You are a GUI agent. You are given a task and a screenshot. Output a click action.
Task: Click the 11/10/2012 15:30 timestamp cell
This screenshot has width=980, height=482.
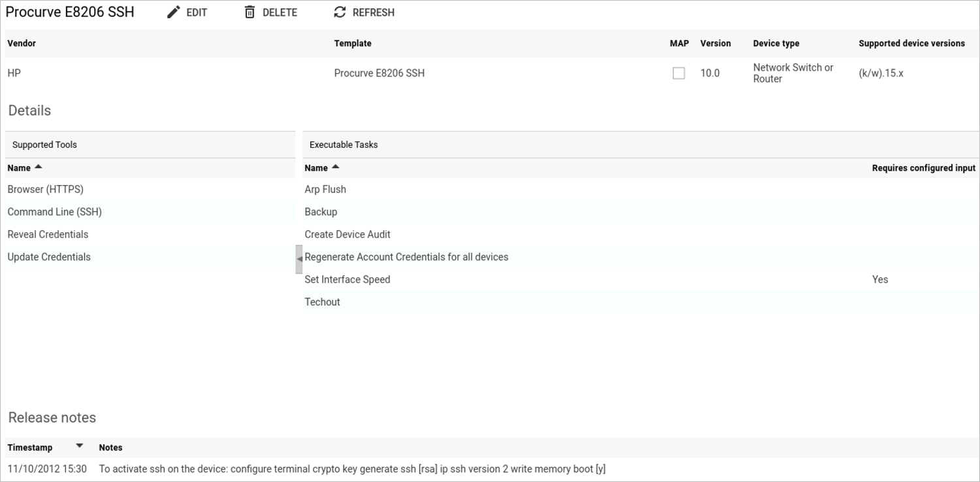pos(47,469)
